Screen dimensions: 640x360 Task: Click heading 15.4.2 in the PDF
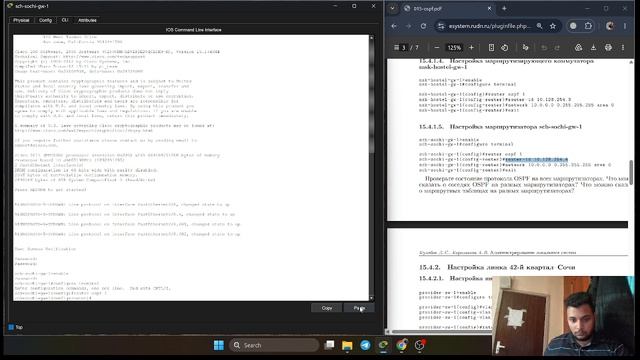click(x=497, y=267)
